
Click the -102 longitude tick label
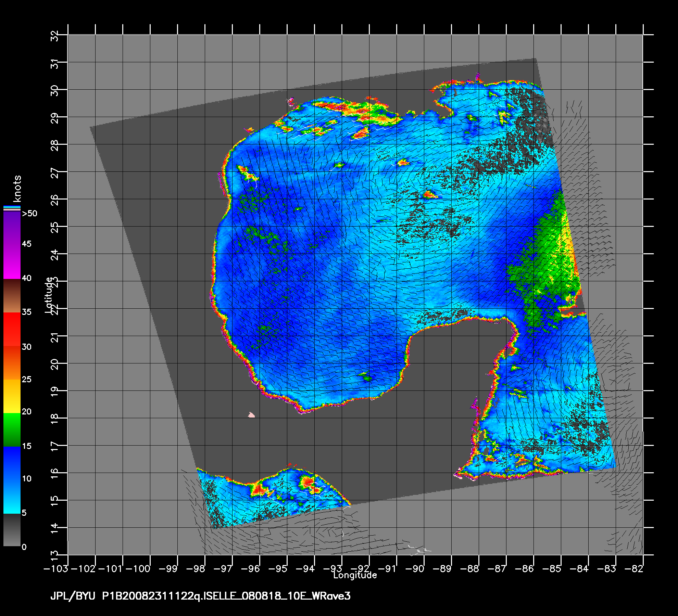pyautogui.click(x=84, y=569)
